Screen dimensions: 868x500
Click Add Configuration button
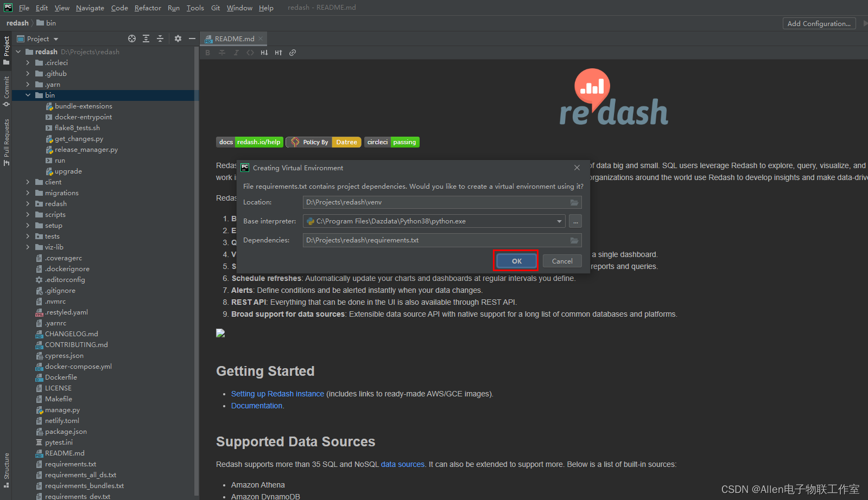[x=819, y=23]
